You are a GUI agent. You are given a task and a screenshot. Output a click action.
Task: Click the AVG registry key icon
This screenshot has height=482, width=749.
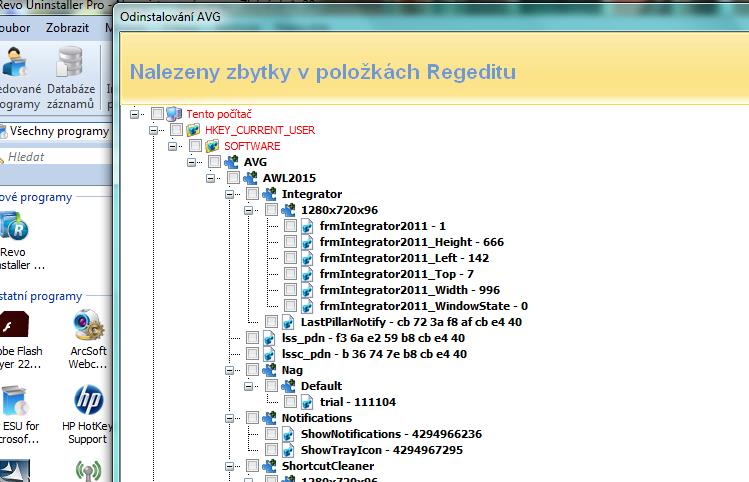231,162
